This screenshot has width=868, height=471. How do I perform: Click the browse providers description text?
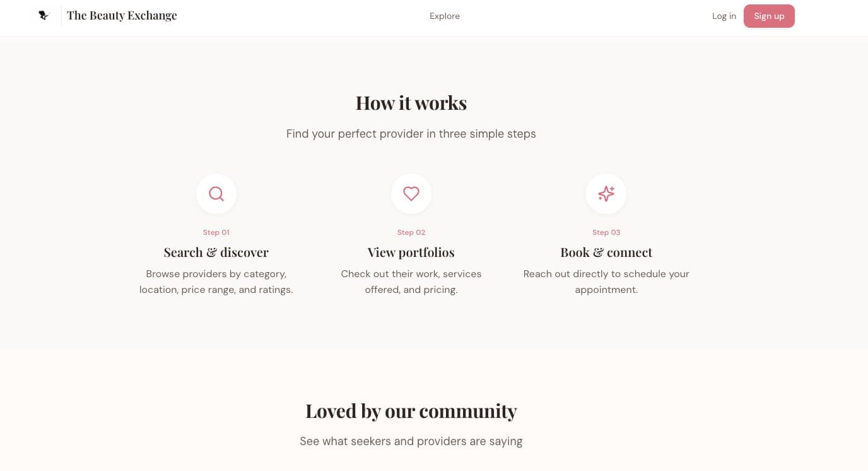[x=216, y=282]
